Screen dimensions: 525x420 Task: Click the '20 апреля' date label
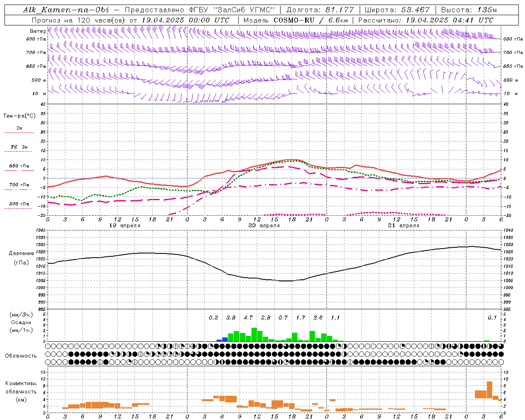[264, 226]
